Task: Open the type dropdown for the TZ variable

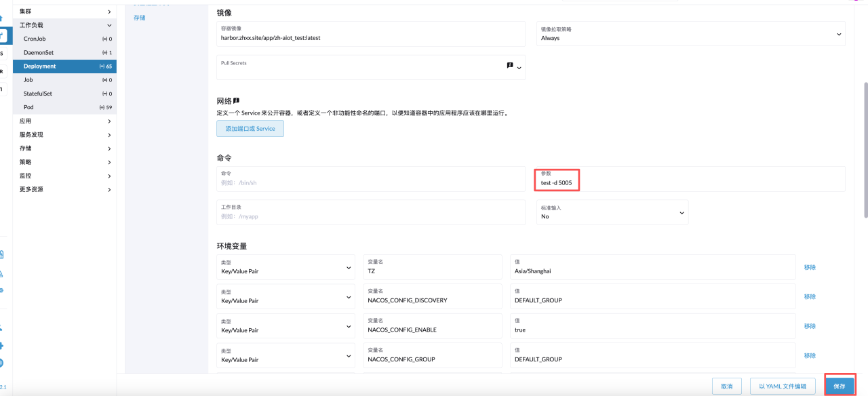Action: click(285, 267)
